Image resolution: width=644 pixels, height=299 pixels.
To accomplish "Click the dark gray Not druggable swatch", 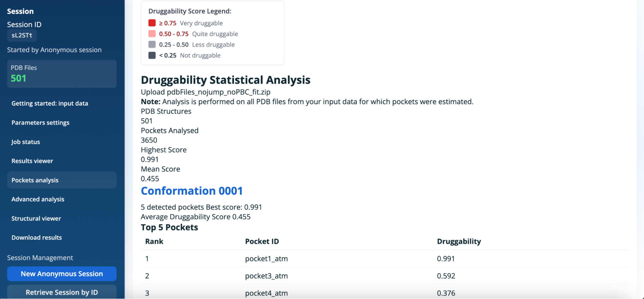I will [152, 55].
